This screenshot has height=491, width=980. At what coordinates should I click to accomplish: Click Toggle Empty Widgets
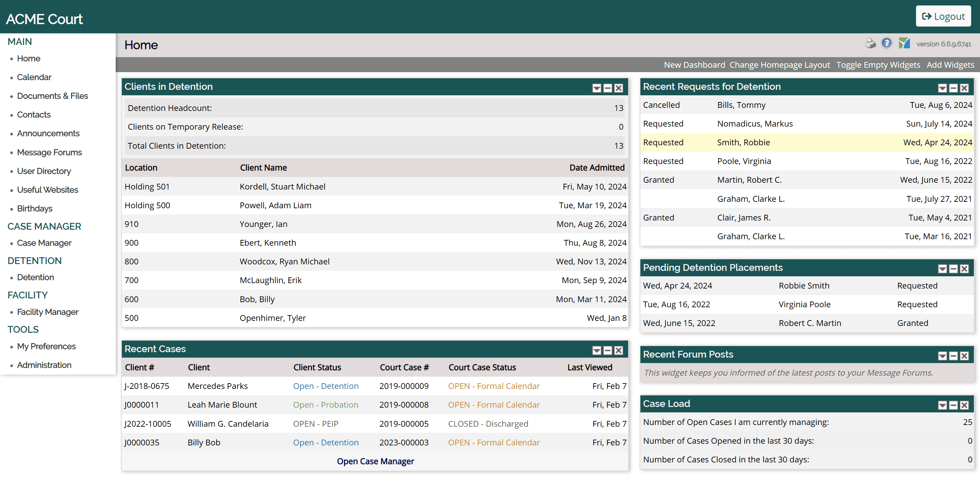click(878, 65)
